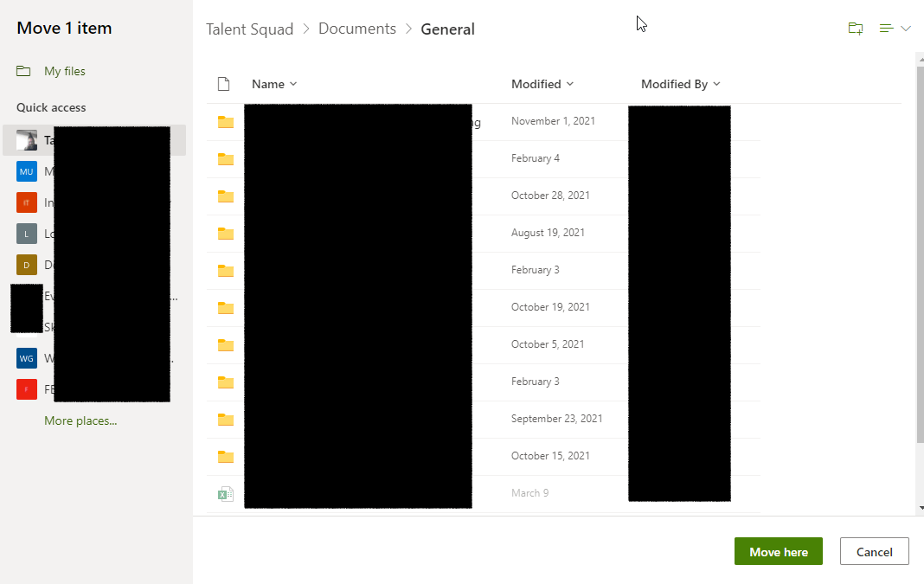Open folder modified October 15, 2021
This screenshot has height=584, width=924.
[226, 456]
